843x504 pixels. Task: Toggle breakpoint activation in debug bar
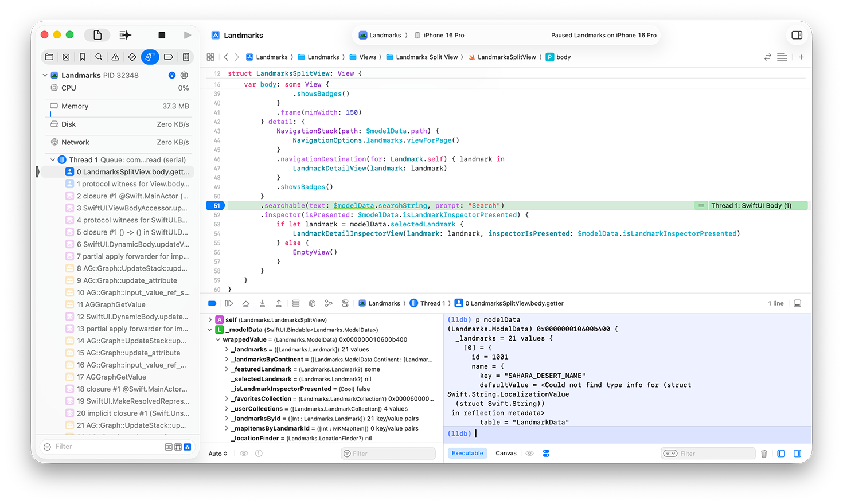point(212,303)
